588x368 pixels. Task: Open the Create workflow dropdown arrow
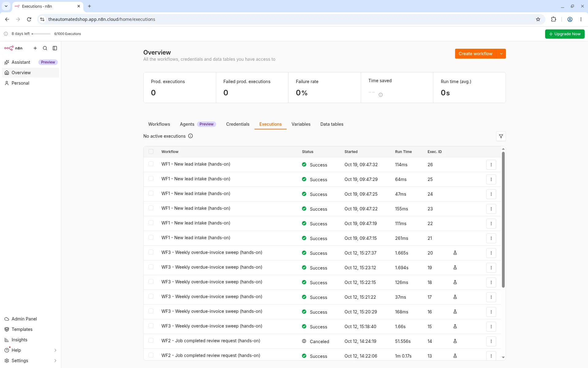pyautogui.click(x=501, y=54)
